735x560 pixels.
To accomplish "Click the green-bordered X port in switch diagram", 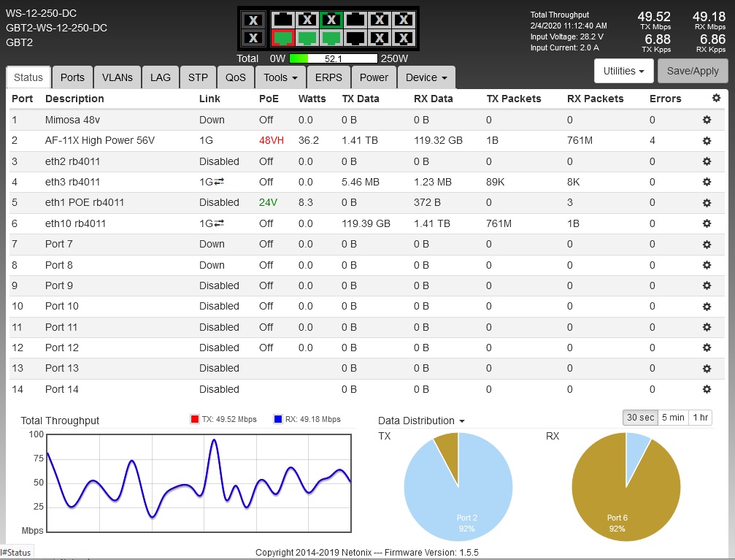I will click(x=331, y=20).
